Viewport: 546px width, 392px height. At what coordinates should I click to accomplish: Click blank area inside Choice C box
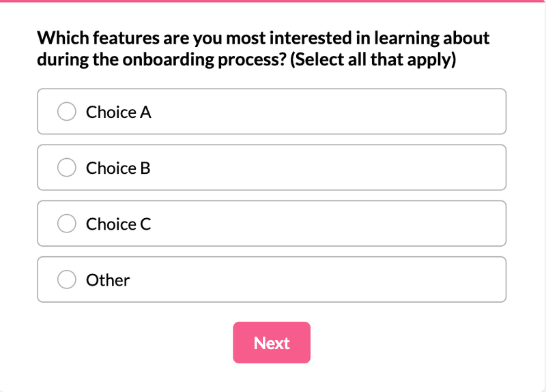pos(328,224)
